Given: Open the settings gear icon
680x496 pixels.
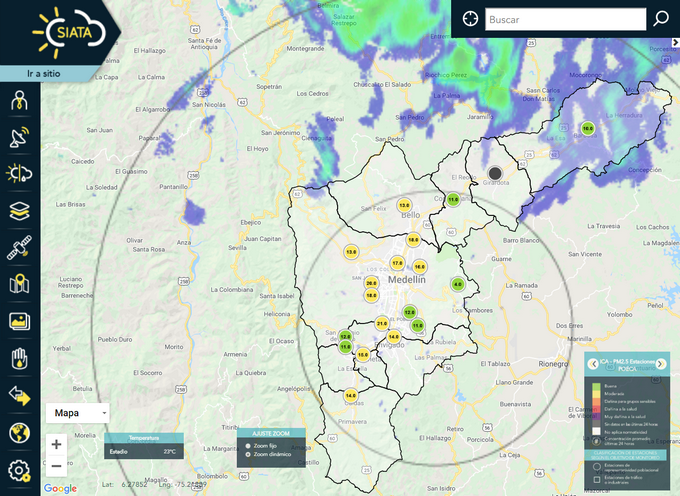Looking at the screenshot, I should click(19, 470).
